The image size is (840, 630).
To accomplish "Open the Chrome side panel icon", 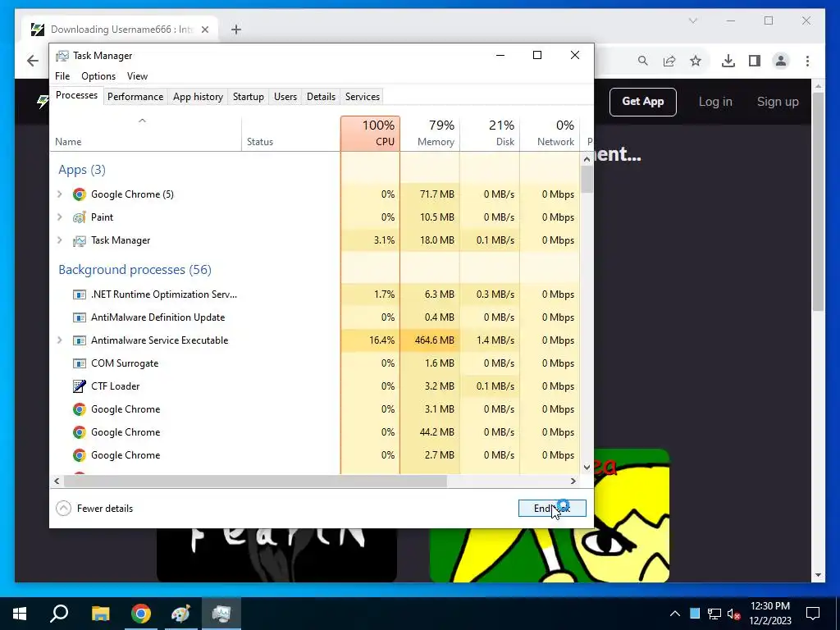I will coord(755,61).
